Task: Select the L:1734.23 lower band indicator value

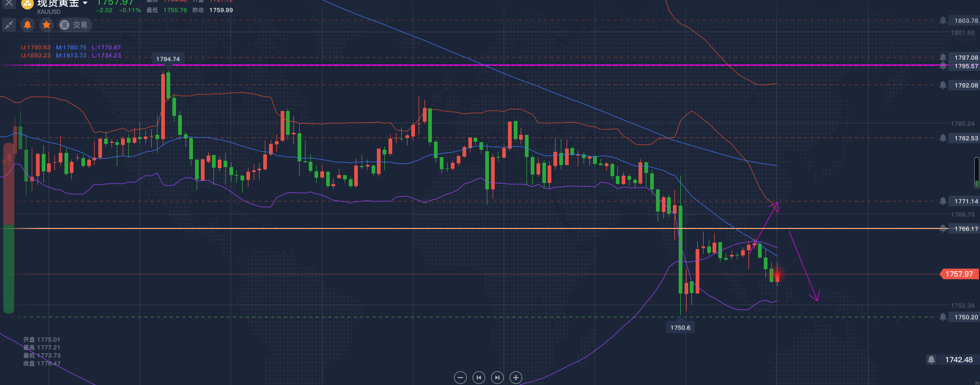Action: coord(106,56)
